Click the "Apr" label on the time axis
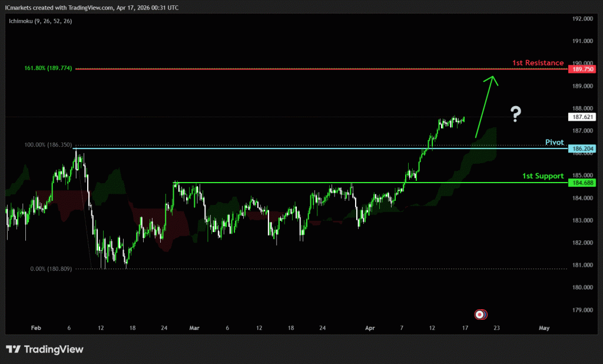Image resolution: width=603 pixels, height=364 pixels. pyautogui.click(x=369, y=328)
